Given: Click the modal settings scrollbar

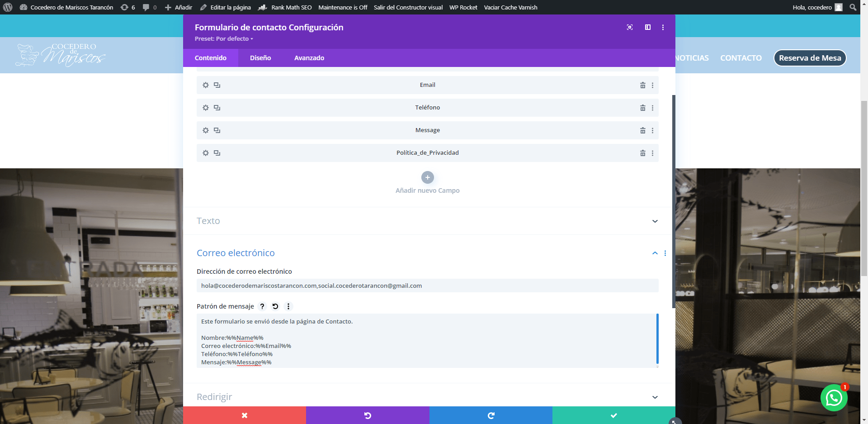Looking at the screenshot, I should click(674, 201).
